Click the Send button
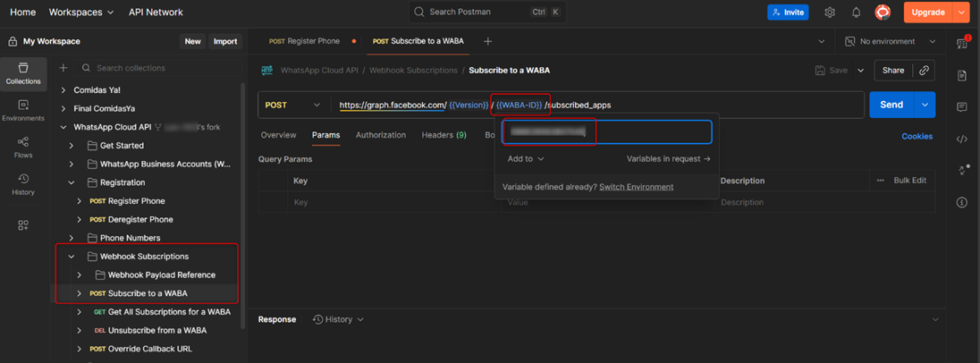 (891, 105)
